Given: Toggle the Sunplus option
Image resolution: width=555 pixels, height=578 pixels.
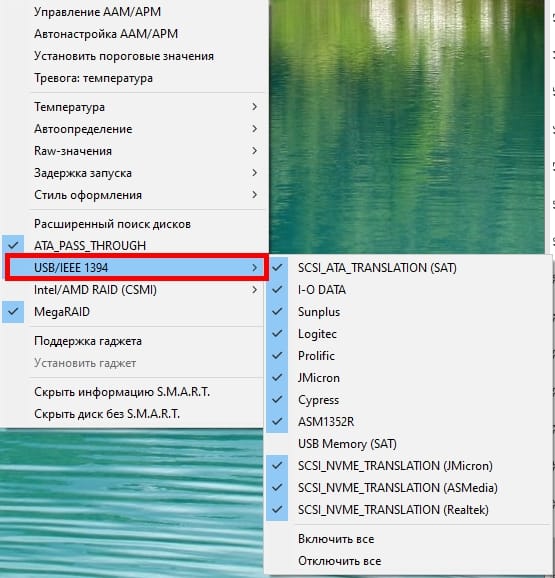Looking at the screenshot, I should 408,312.
